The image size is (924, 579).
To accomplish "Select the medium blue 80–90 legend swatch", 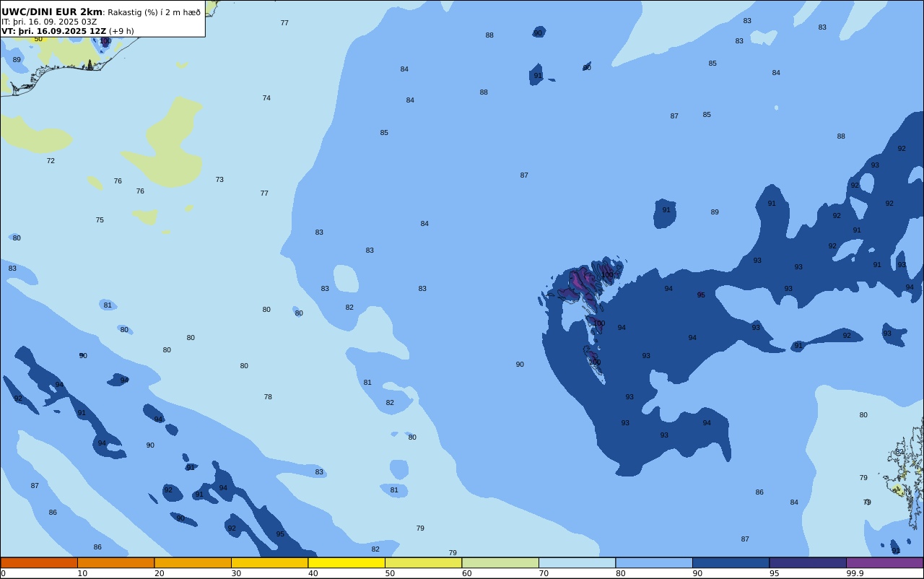I will point(654,562).
